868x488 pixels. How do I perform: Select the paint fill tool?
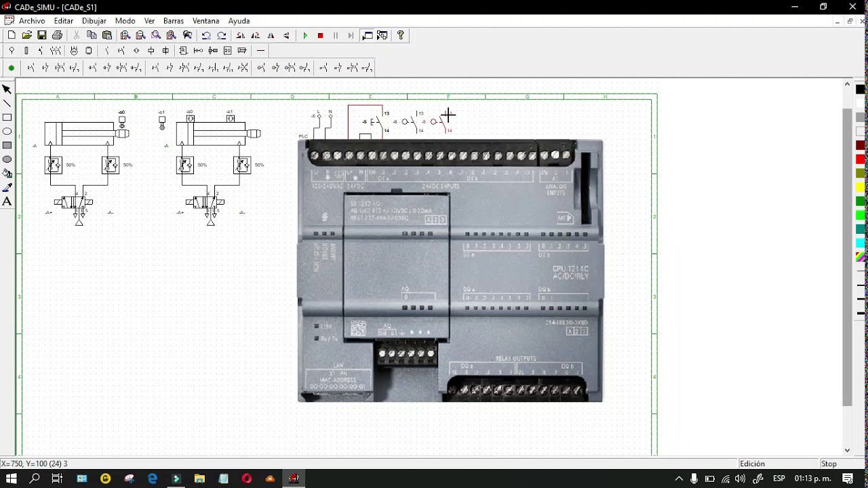point(7,174)
